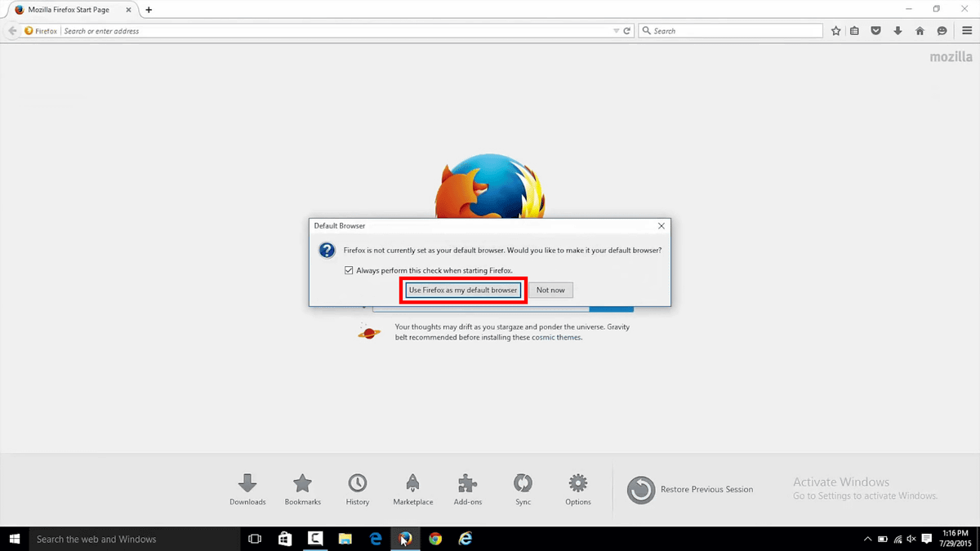Show bookmarks list from the toolbar
The width and height of the screenshot is (980, 551).
(x=854, y=31)
